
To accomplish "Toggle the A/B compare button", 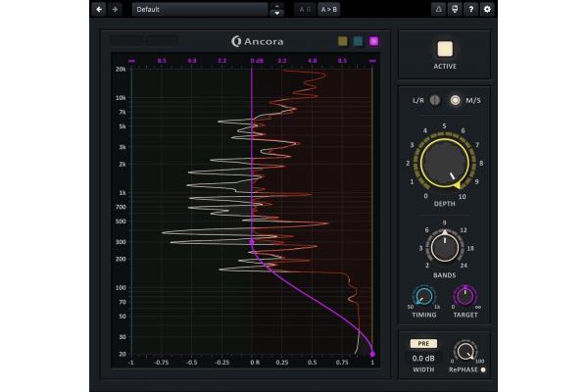I will tap(305, 10).
